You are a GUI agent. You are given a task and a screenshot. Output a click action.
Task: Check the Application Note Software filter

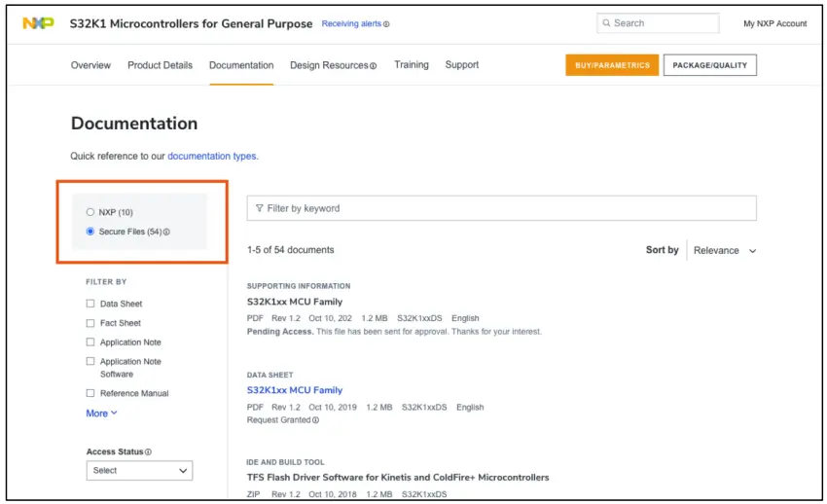pos(90,361)
